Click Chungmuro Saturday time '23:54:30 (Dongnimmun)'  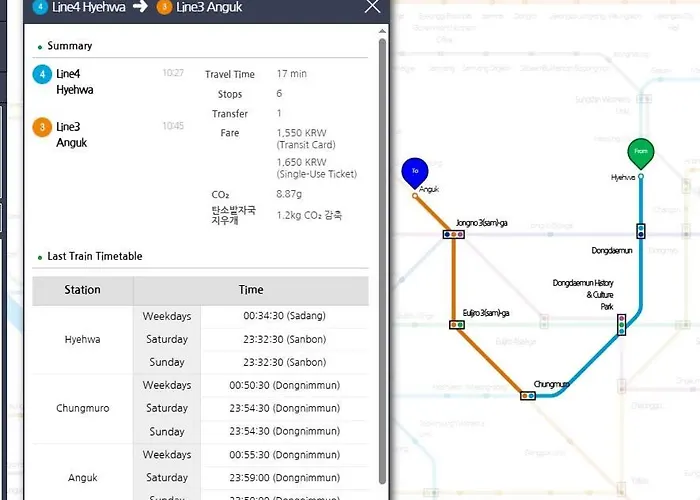pyautogui.click(x=284, y=408)
